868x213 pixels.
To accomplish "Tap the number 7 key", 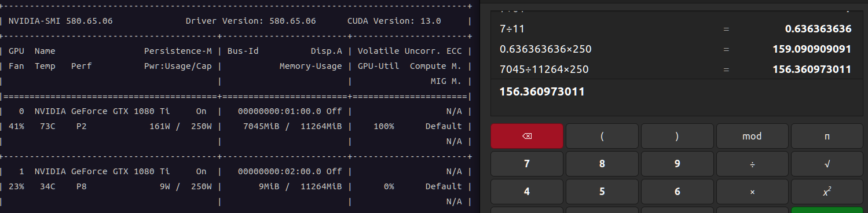I will click(x=527, y=164).
